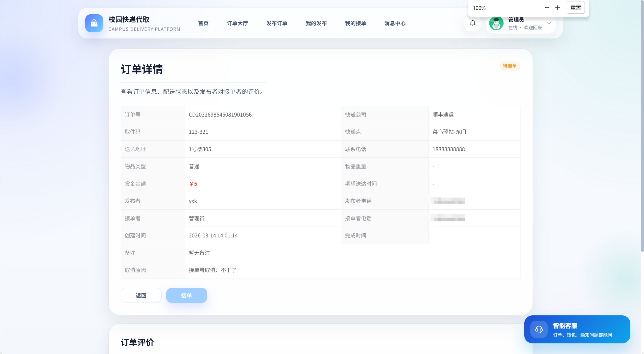Click the order number CD2032698545081901056
Image resolution: width=644 pixels, height=354 pixels.
click(x=220, y=115)
